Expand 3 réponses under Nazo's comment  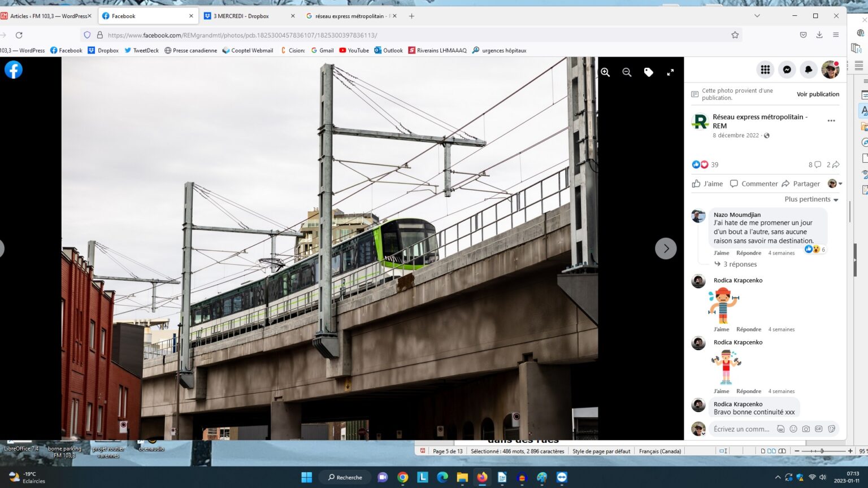(740, 264)
